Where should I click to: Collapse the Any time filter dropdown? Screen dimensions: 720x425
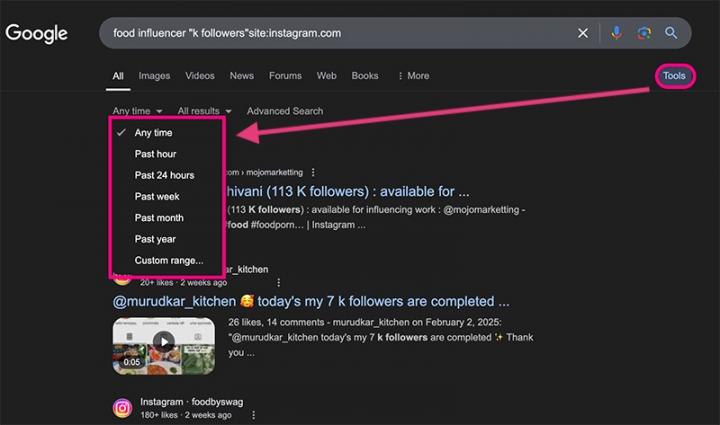click(137, 111)
